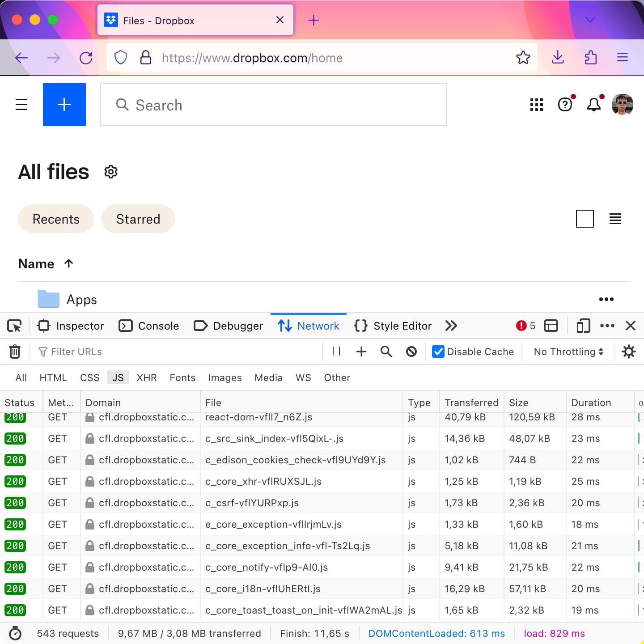Screen dimensions: 644x644
Task: Expand hidden devtools panels with double chevron
Action: 451,326
